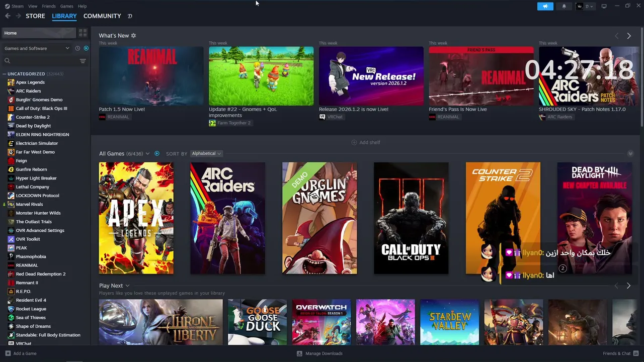
Task: Open Goose Goose Duck in Play Next
Action: 257,322
